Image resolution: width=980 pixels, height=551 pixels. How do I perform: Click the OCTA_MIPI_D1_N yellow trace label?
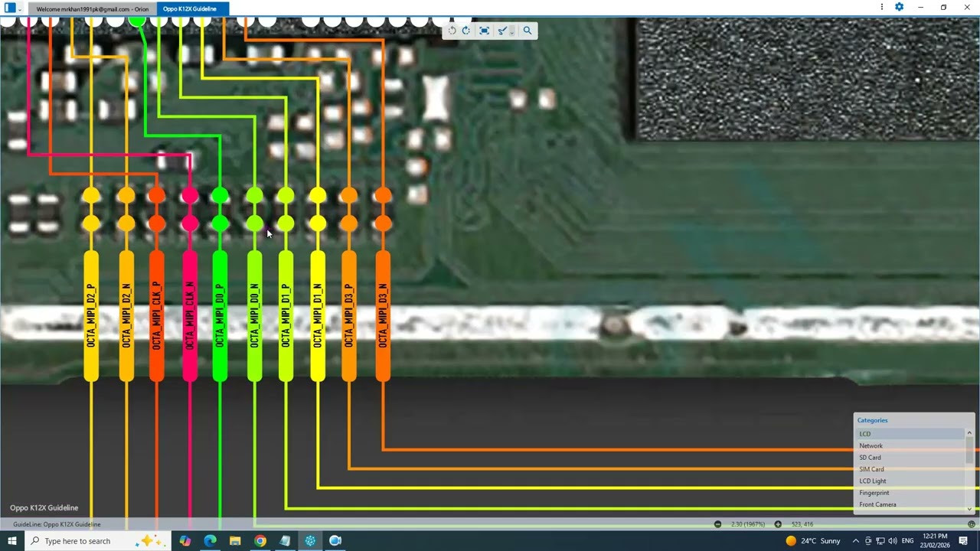coord(318,315)
